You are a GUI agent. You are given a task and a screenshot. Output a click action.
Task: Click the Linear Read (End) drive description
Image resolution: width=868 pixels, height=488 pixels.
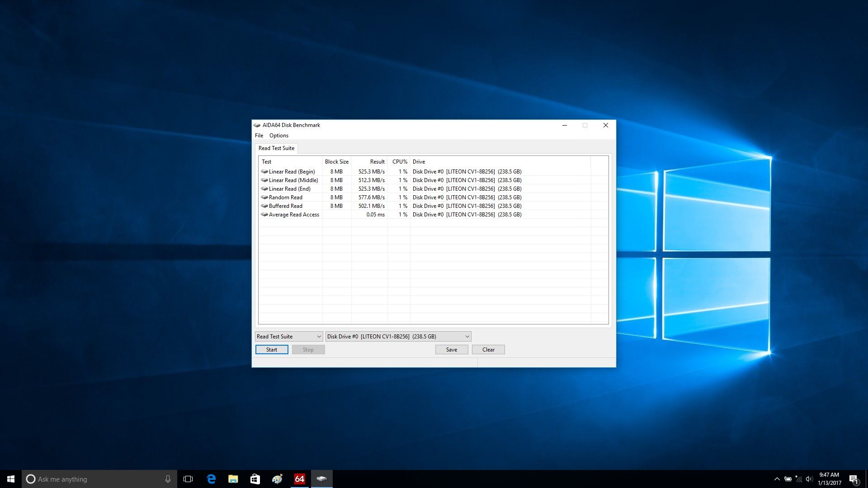[x=467, y=189]
